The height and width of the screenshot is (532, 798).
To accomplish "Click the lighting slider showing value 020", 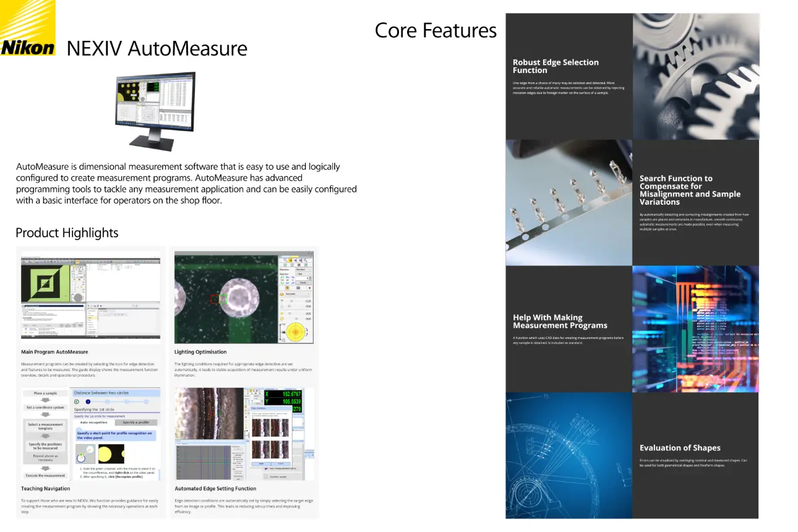I will pyautogui.click(x=294, y=301).
